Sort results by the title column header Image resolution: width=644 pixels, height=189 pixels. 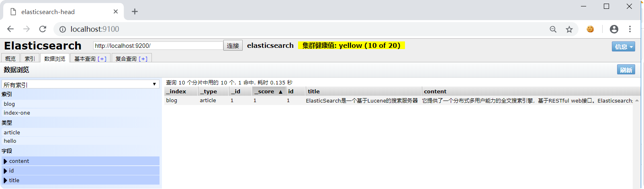[x=364, y=91]
